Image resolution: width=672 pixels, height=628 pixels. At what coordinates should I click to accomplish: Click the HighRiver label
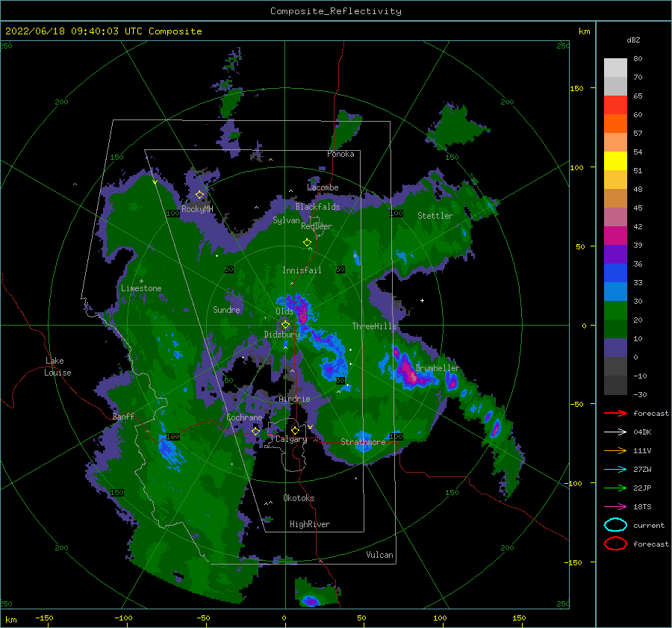310,524
